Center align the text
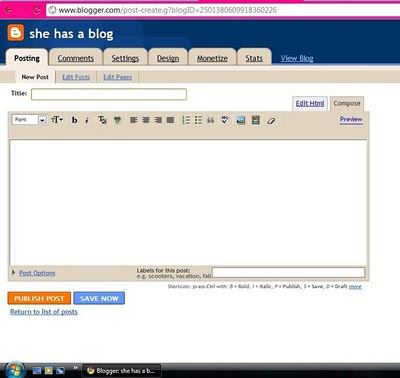The width and height of the screenshot is (400, 378). click(x=146, y=120)
